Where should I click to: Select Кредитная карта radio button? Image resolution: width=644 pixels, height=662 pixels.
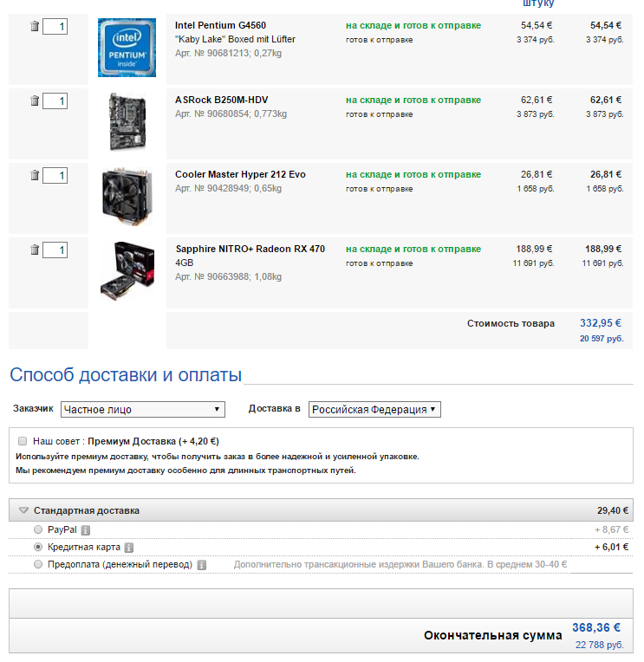pos(38,547)
